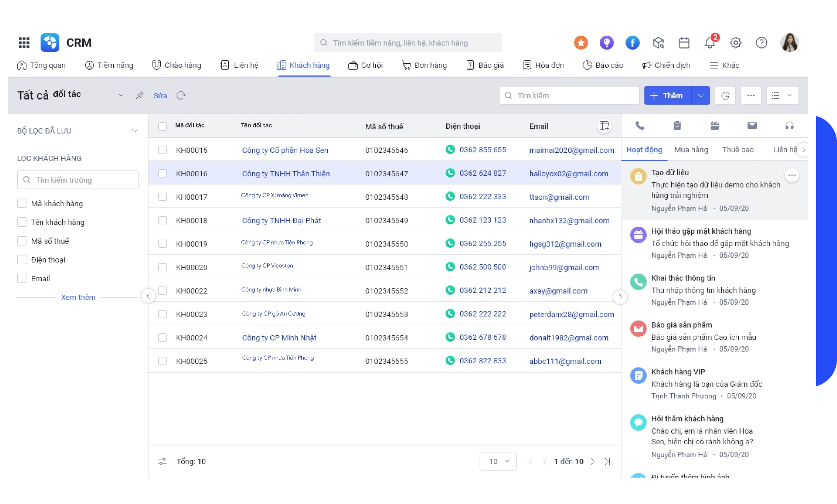Open the list view mode dropdown

click(x=782, y=95)
